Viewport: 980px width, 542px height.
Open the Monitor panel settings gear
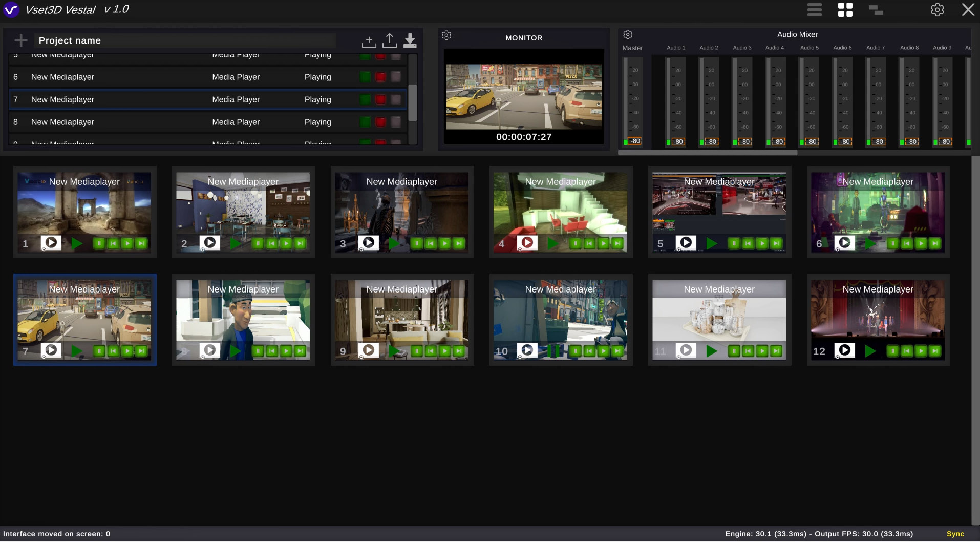446,35
